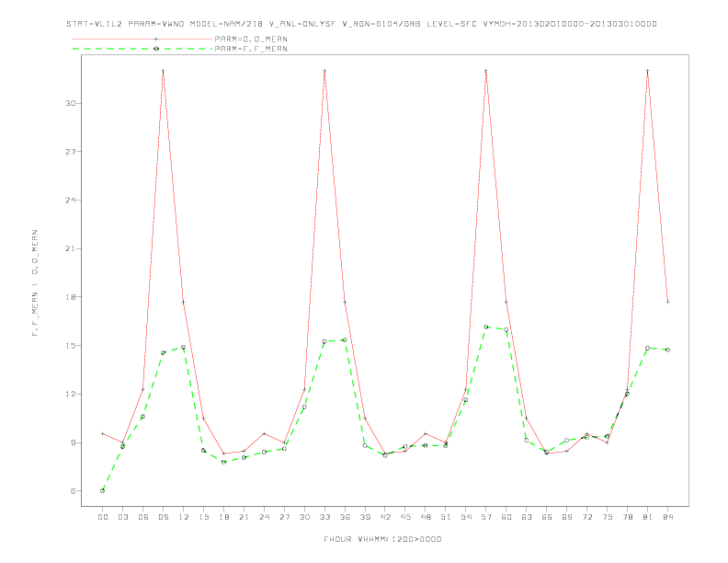Screen dimensions: 728x563
Task: Click y-axis tick label 27
Action: tap(71, 152)
